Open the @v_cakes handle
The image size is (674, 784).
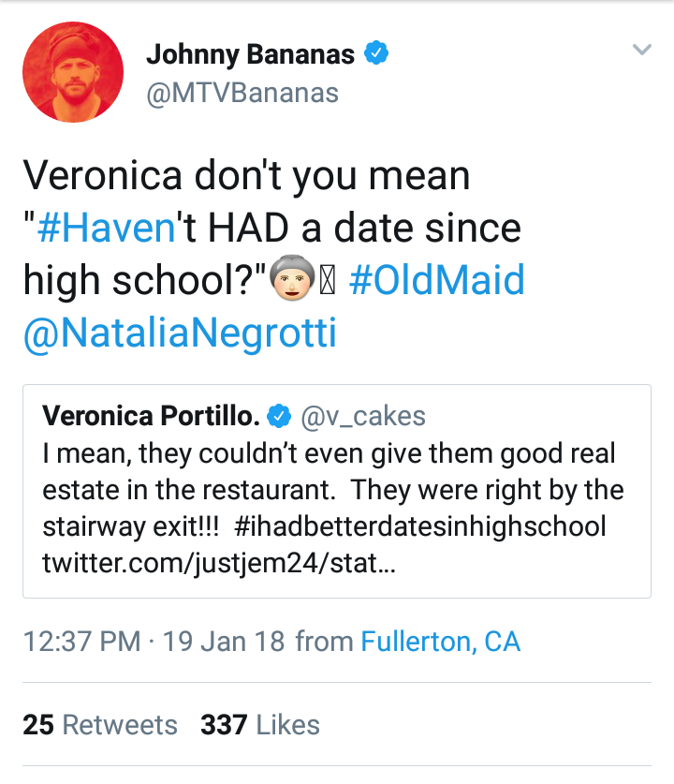(x=363, y=416)
